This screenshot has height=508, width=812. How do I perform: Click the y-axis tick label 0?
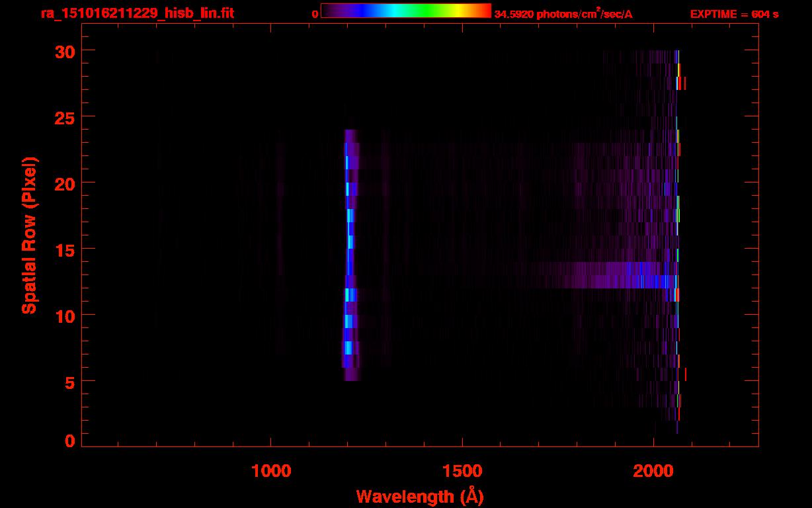coord(69,441)
